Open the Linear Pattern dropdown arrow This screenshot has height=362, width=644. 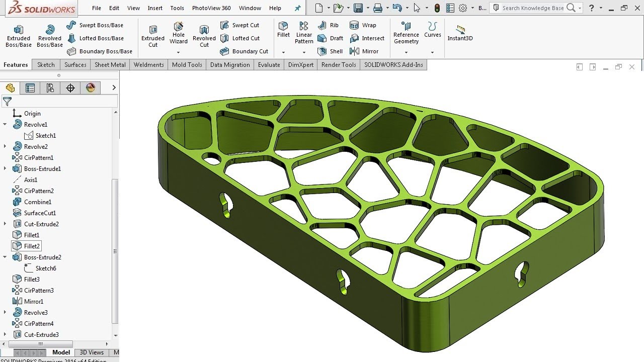click(304, 52)
